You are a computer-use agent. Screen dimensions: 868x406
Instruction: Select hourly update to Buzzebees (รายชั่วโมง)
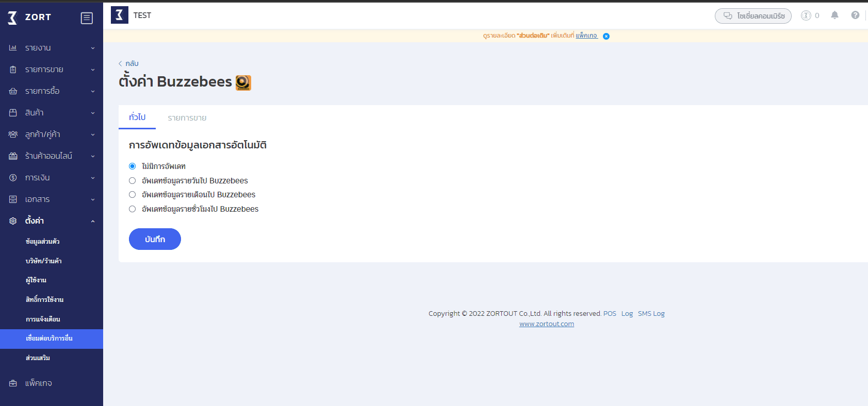click(x=132, y=209)
